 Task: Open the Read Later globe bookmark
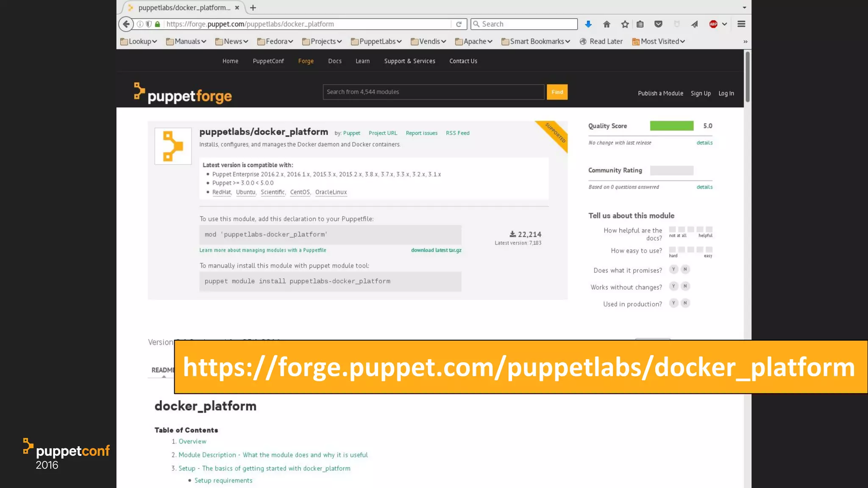pyautogui.click(x=601, y=41)
